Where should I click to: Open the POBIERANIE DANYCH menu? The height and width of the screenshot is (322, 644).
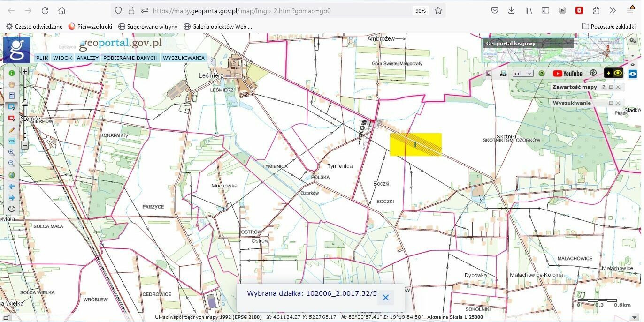click(x=130, y=58)
